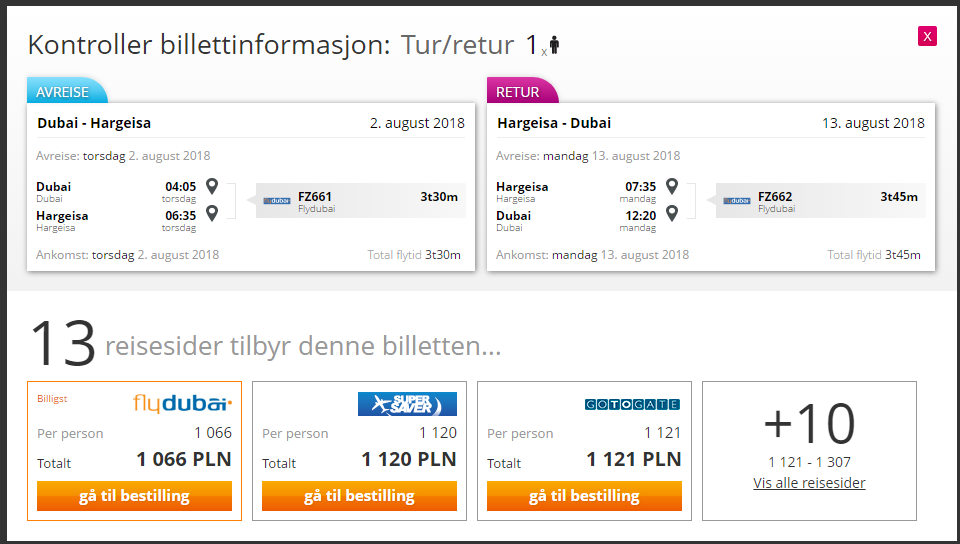
Task: Click the Hargeisa arrival location pin icon
Action: coord(212,213)
